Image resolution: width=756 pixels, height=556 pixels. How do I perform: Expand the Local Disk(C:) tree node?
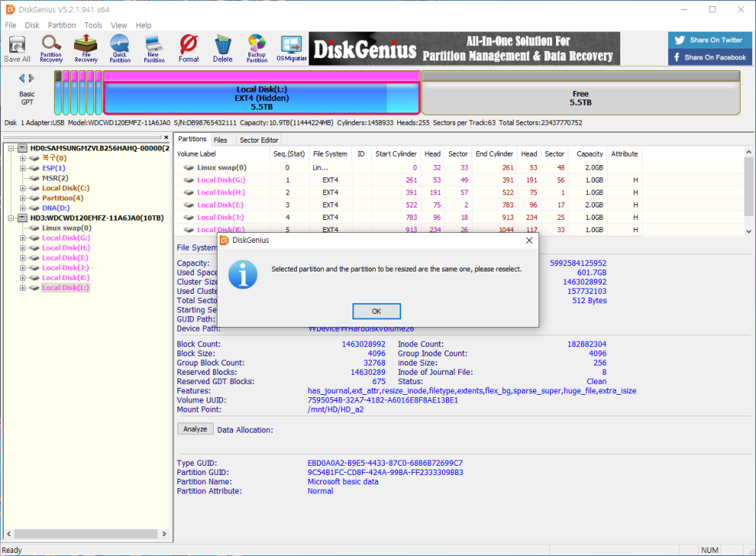(x=23, y=188)
